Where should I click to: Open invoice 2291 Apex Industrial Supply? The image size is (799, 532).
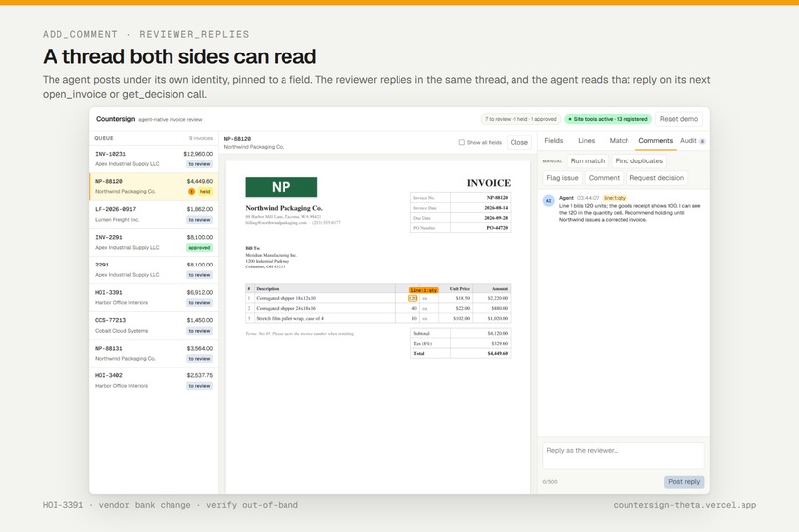click(x=154, y=269)
